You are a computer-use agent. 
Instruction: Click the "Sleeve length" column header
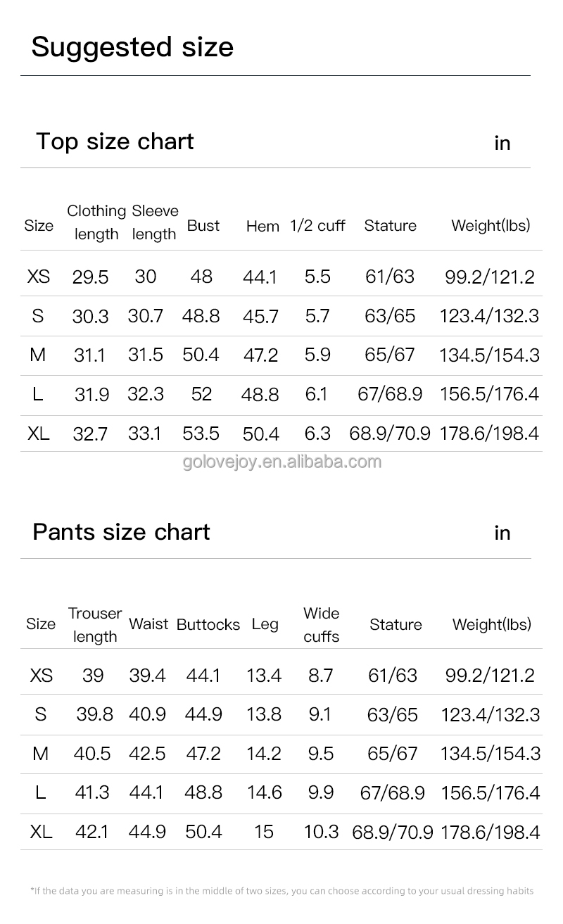pyautogui.click(x=155, y=222)
